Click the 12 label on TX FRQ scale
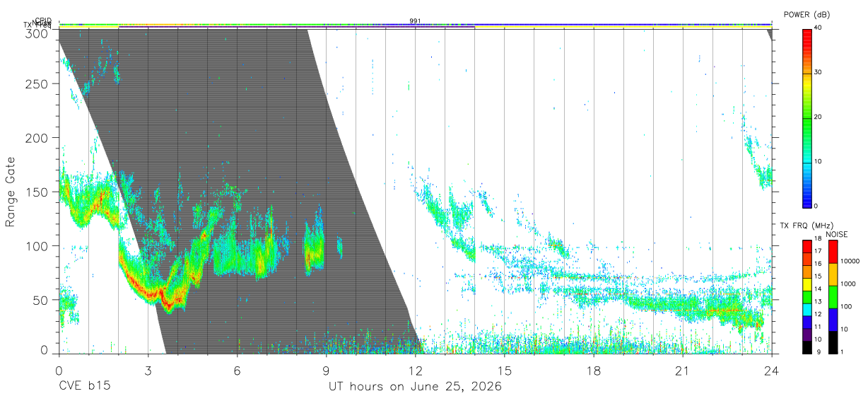 pyautogui.click(x=818, y=314)
